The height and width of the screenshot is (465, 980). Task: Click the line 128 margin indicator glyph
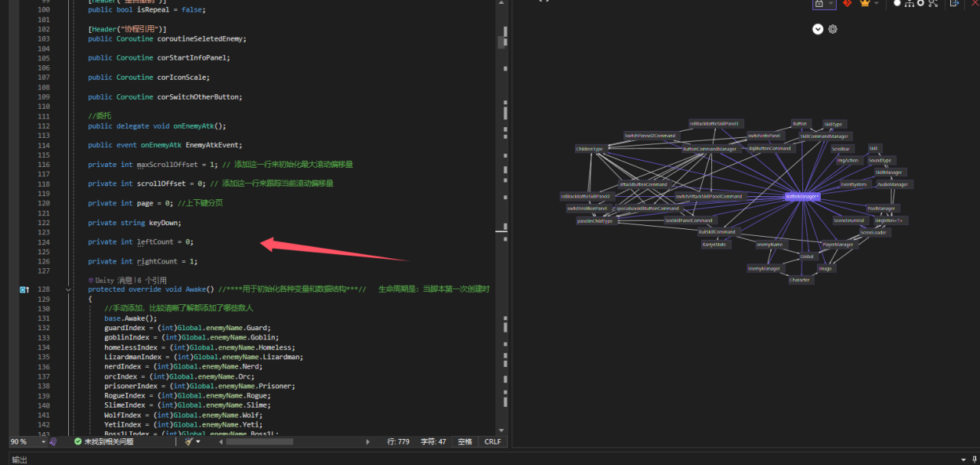coord(24,290)
